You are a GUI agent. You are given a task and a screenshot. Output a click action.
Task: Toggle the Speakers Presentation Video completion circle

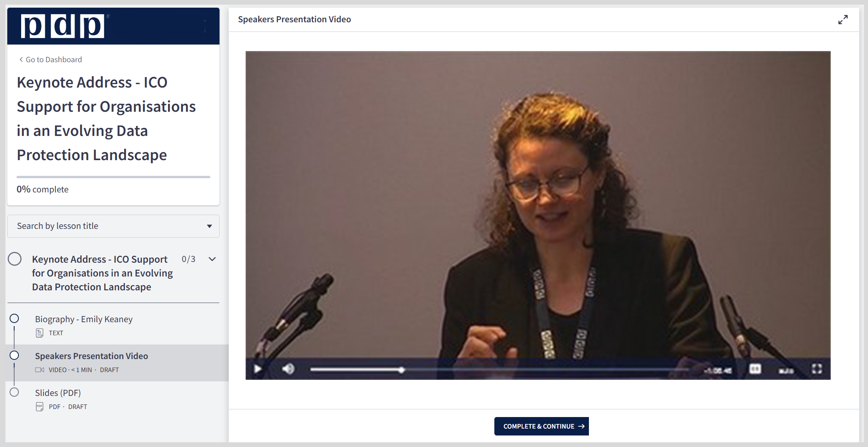[x=14, y=355]
